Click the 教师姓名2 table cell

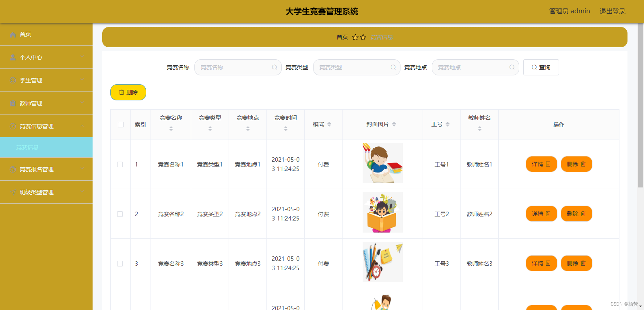(x=479, y=214)
